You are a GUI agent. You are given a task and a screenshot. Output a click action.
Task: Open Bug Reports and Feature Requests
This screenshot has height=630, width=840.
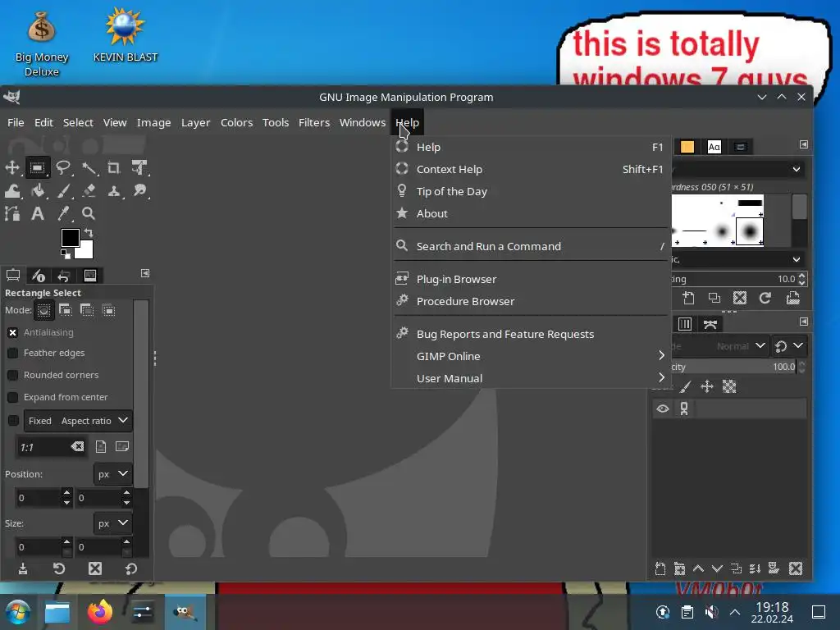click(x=531, y=335)
